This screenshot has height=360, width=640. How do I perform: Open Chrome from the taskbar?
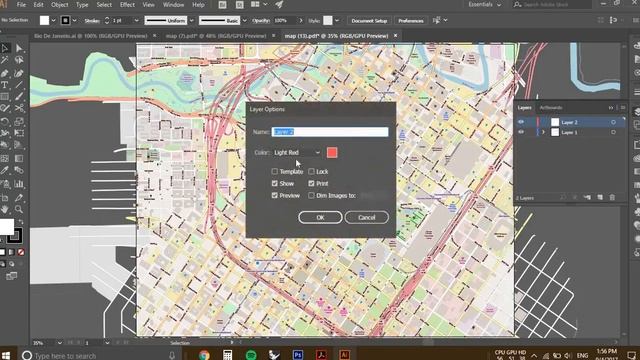pos(204,355)
